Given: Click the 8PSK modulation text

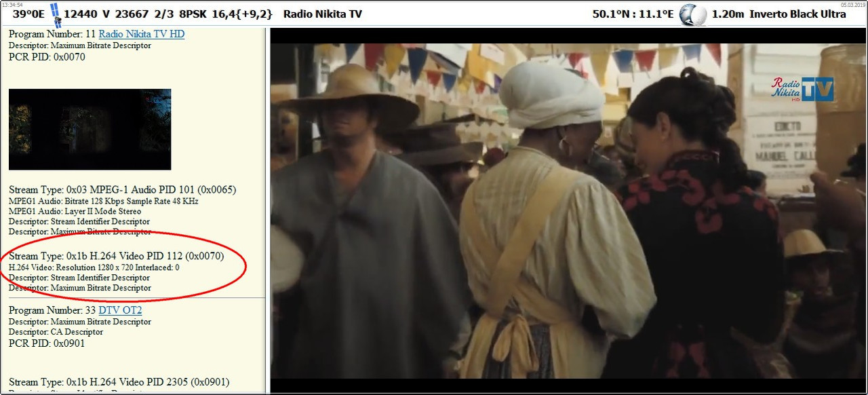Looking at the screenshot, I should click(x=193, y=14).
